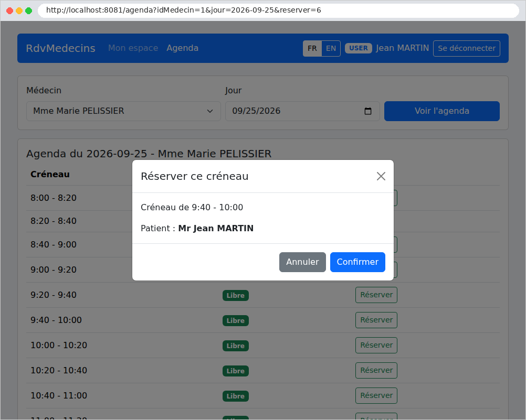Click the yellow minimize window button
This screenshot has width=526, height=420.
click(x=19, y=10)
